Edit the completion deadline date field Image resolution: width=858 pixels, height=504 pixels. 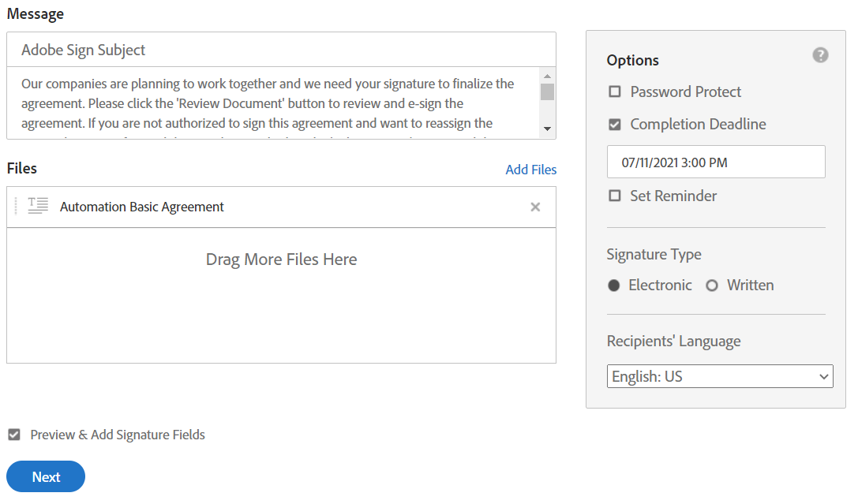coord(715,162)
